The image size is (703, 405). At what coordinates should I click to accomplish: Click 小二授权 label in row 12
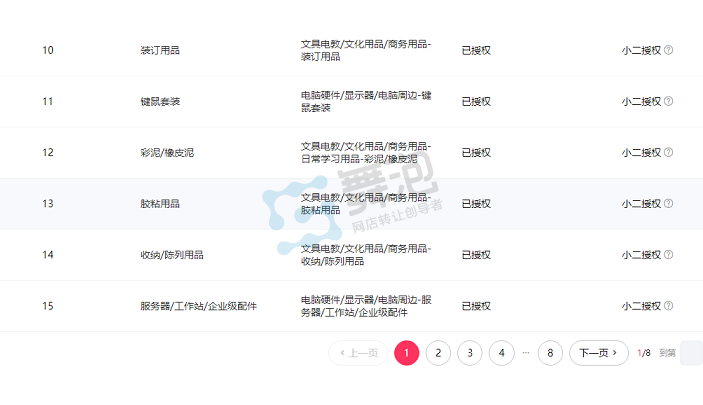pos(641,152)
